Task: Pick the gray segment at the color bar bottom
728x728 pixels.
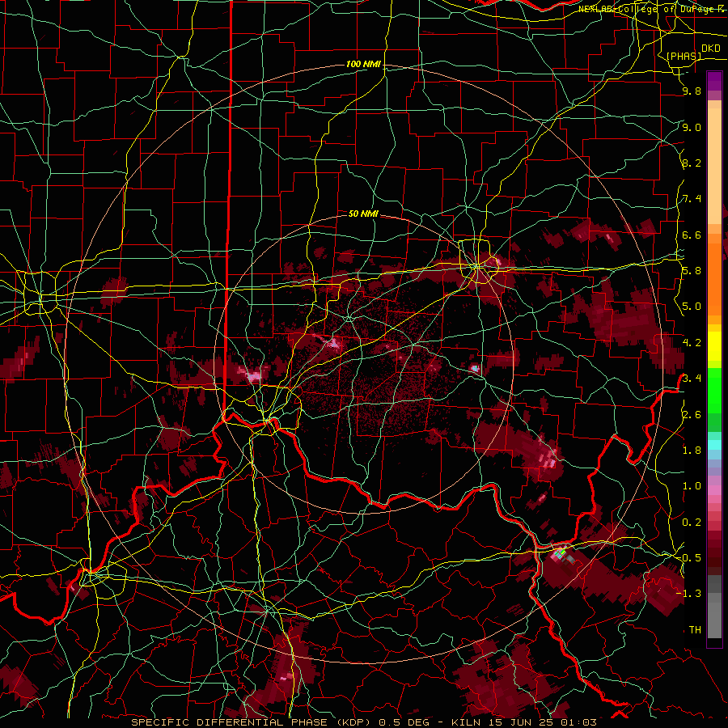Action: click(x=714, y=616)
